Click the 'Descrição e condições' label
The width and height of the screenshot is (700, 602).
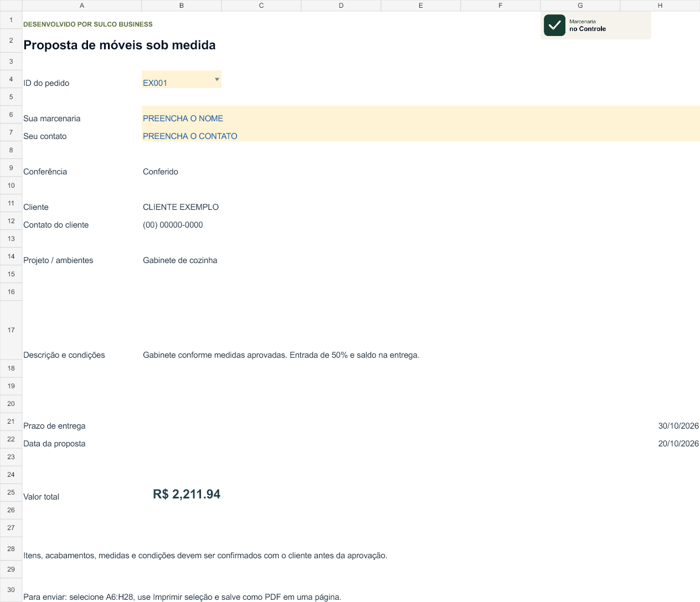[x=64, y=355]
